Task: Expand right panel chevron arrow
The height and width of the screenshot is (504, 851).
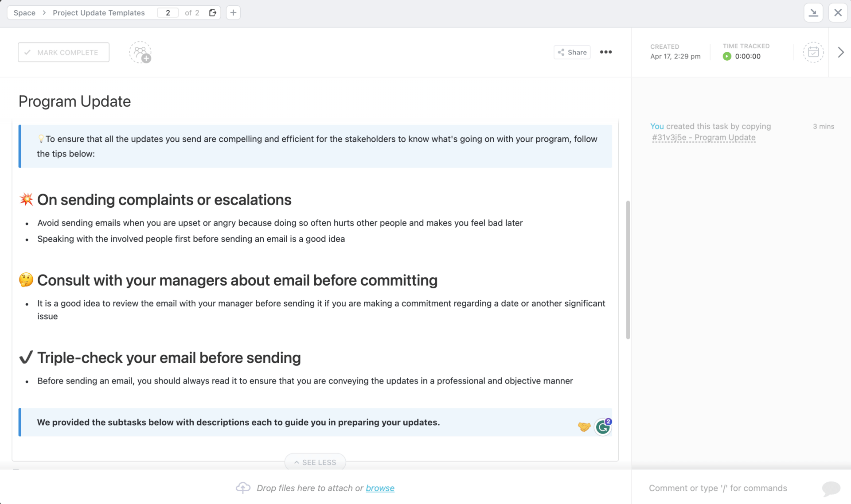Action: pyautogui.click(x=841, y=52)
